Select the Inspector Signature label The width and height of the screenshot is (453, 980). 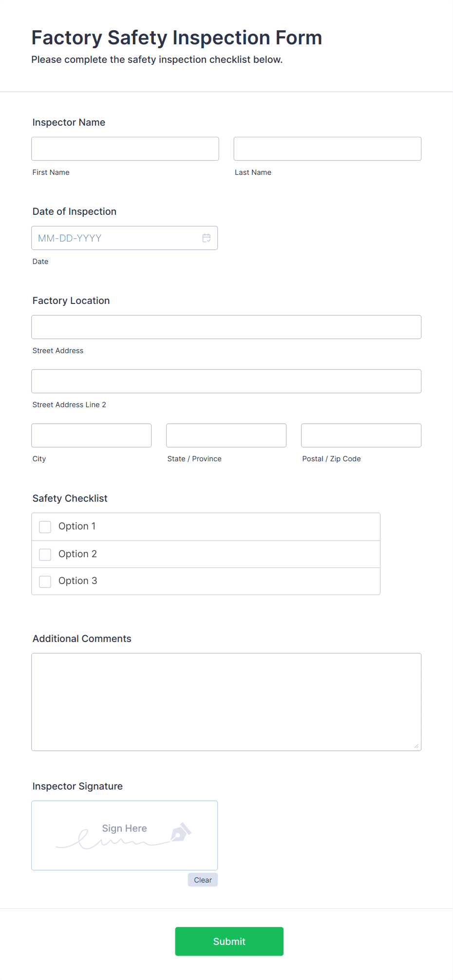tap(77, 786)
